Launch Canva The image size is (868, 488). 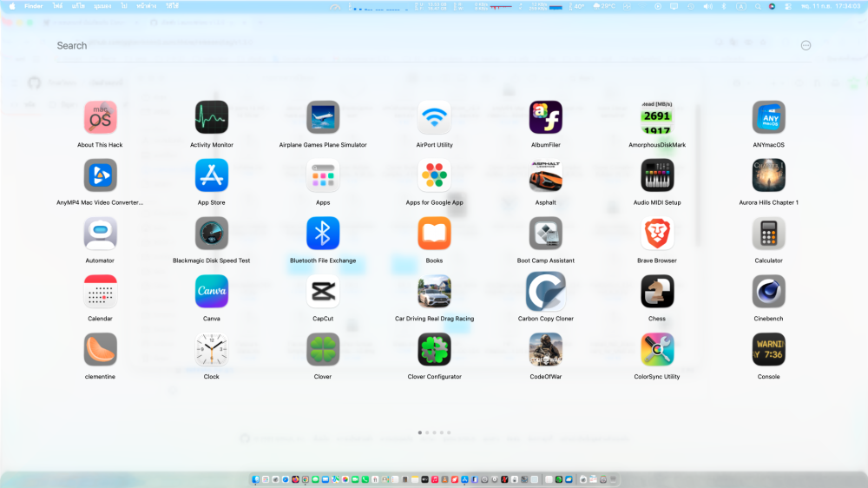pos(212,292)
